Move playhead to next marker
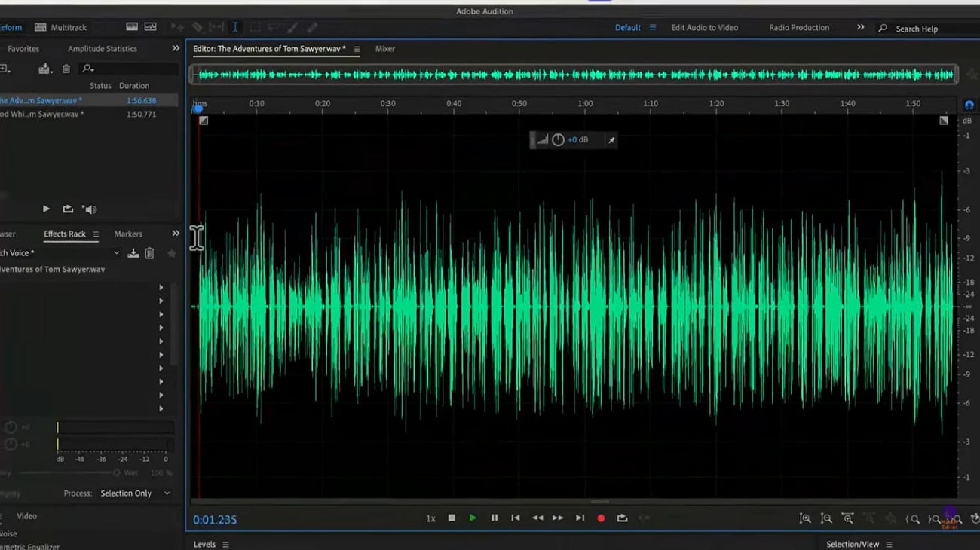This screenshot has width=980, height=550. [x=580, y=518]
